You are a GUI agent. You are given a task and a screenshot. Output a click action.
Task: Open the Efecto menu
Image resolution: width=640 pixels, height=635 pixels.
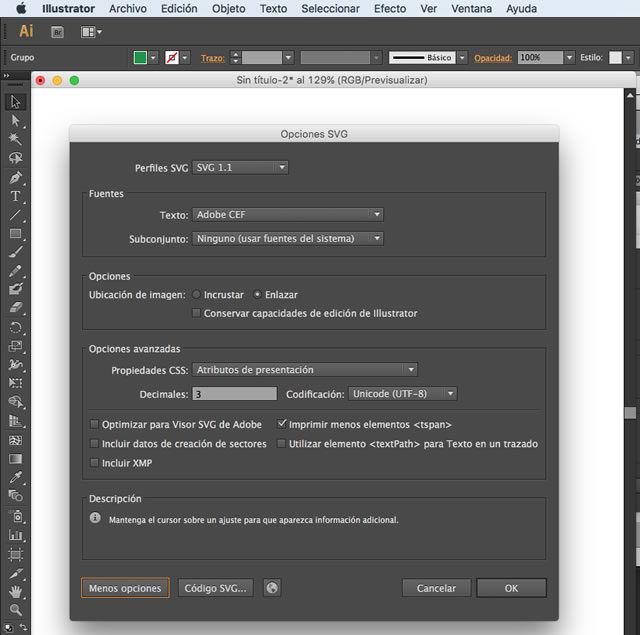pos(390,9)
